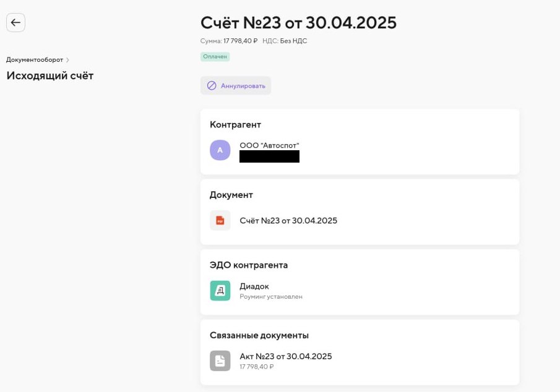This screenshot has width=560, height=392.
Task: Click the Исходящий счёт heading
Action: (x=50, y=75)
